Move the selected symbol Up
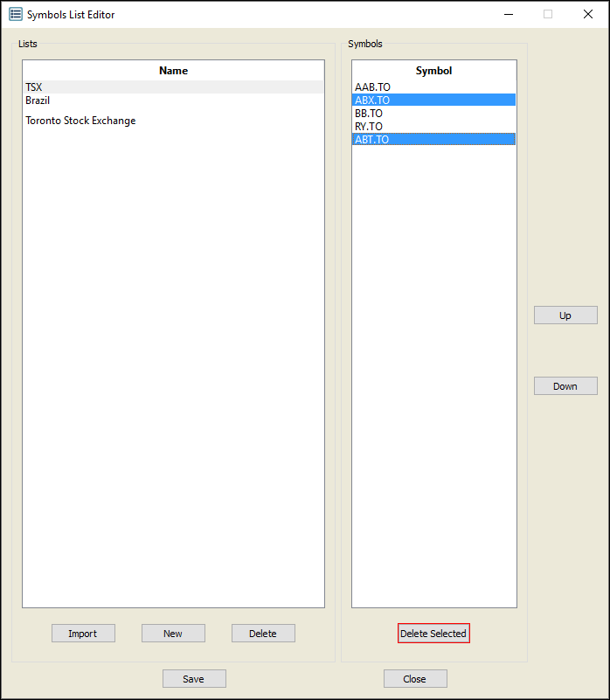This screenshot has height=700, width=610. point(565,315)
